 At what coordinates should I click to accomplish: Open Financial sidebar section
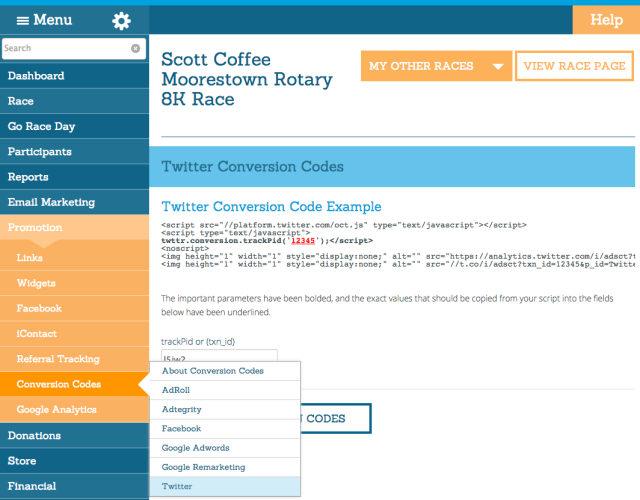tap(74, 486)
